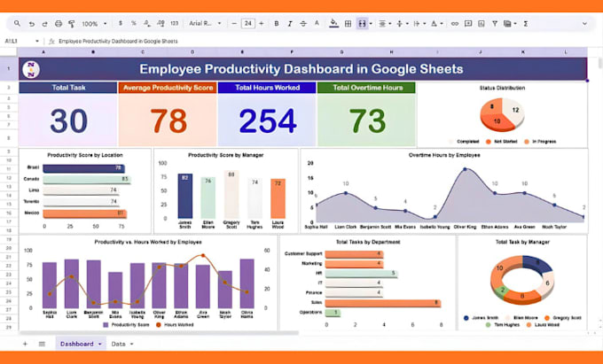Click the Total Task header cell
The height and width of the screenshot is (364, 603).
coord(68,88)
